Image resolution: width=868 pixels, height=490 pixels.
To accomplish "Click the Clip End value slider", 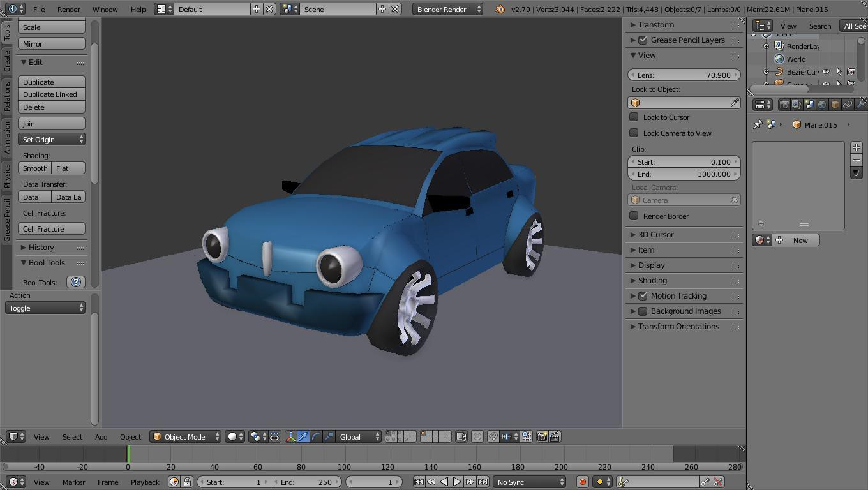I will coord(684,174).
